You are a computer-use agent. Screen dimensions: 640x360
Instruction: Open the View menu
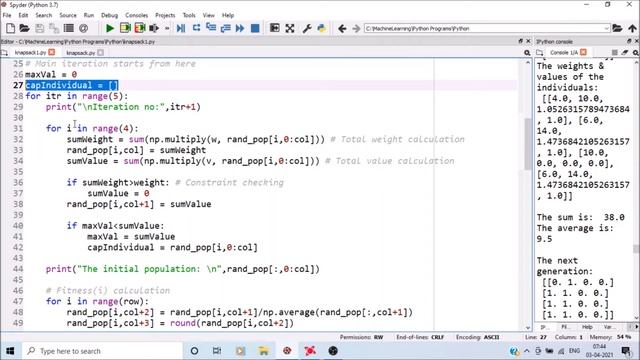pyautogui.click(x=209, y=15)
